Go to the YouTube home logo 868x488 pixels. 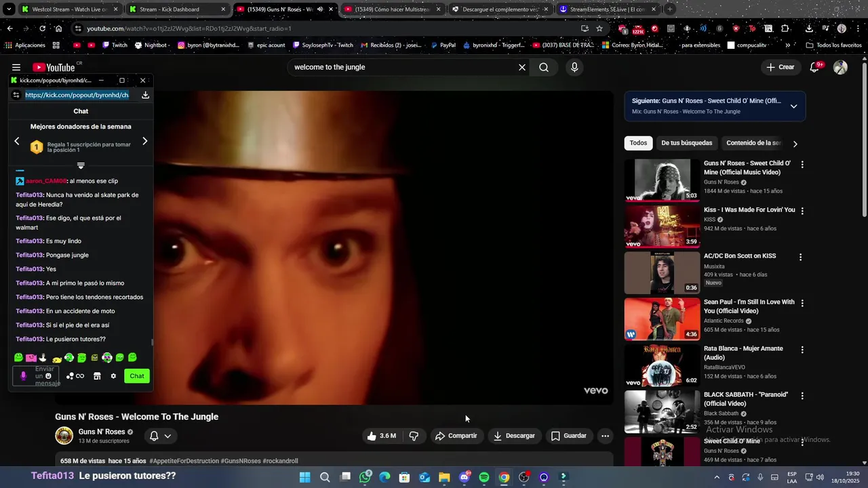click(x=54, y=67)
